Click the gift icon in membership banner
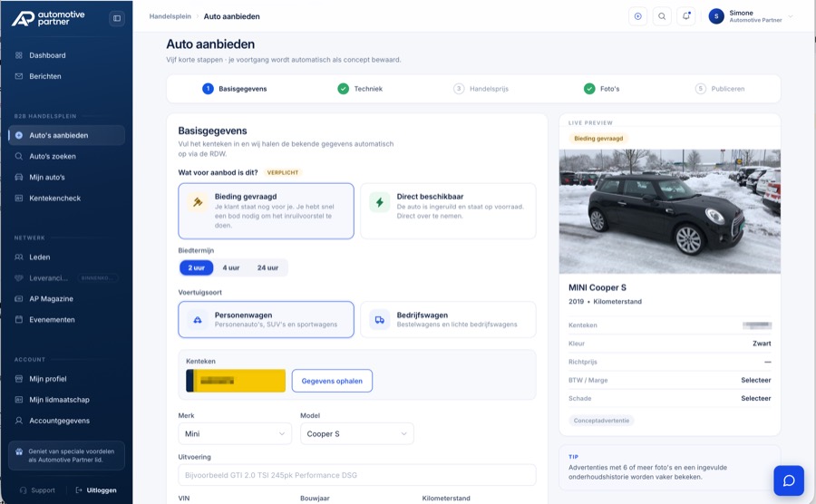Image resolution: width=816 pixels, height=504 pixels. 19,451
